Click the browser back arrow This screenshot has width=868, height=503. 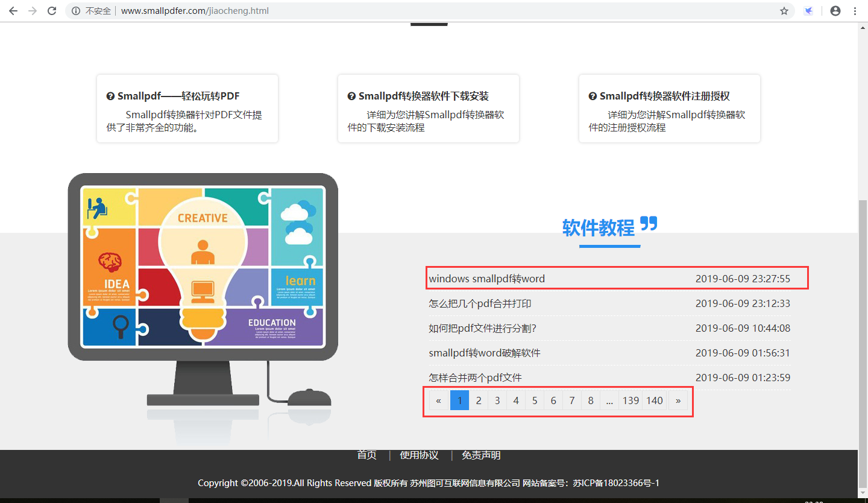pyautogui.click(x=13, y=11)
